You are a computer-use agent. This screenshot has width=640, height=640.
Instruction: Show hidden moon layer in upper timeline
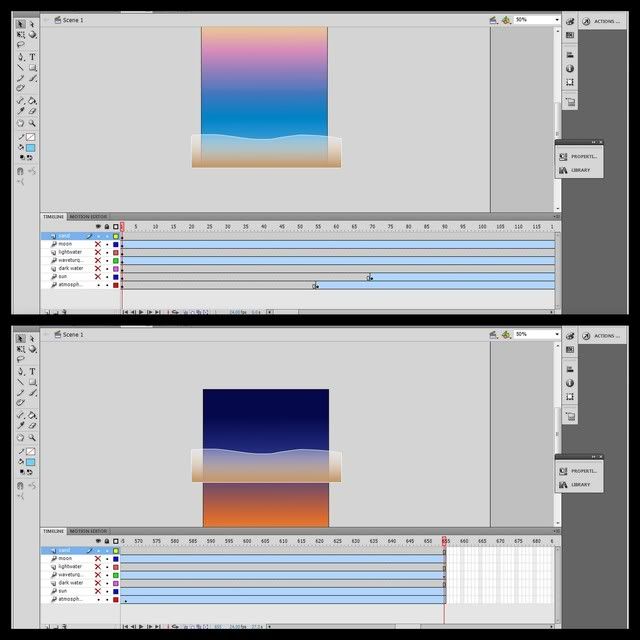98,244
